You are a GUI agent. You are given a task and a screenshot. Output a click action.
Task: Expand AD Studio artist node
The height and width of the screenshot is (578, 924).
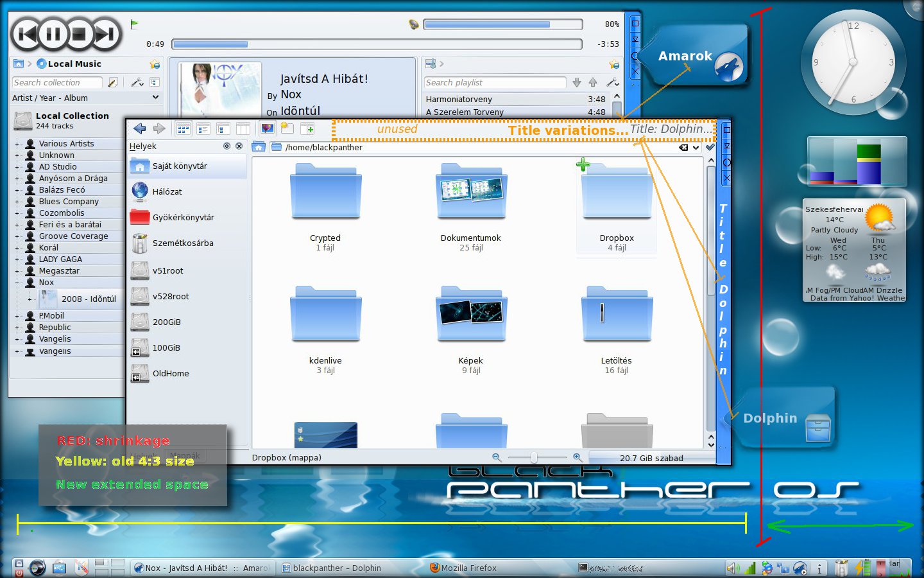(x=17, y=167)
